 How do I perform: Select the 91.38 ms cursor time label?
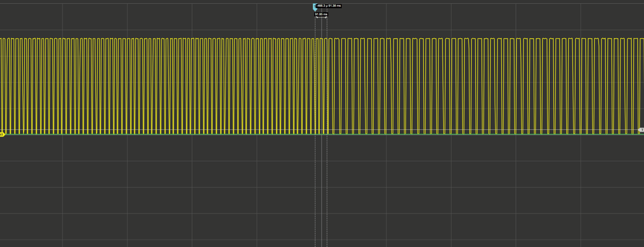point(334,6)
